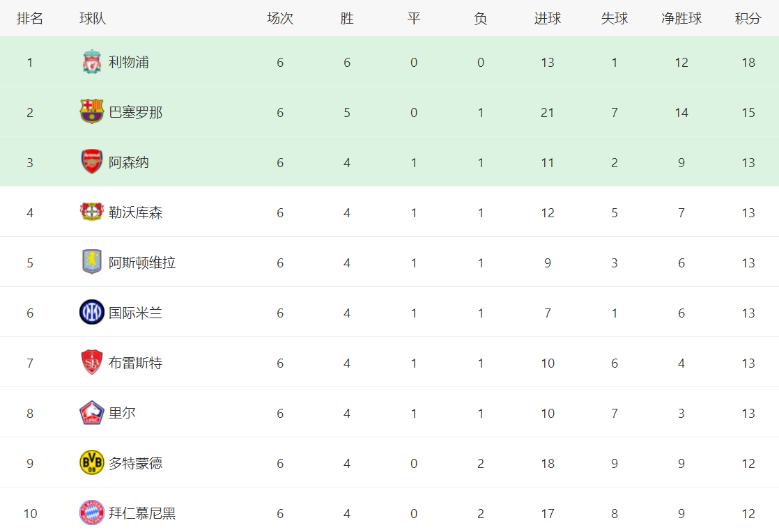Open the 多特蒙德 team name link
Screen dimensions: 779x532
(136, 463)
